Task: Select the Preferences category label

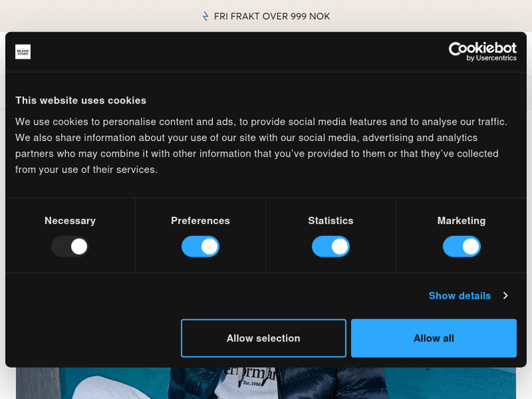Action: 200,221
